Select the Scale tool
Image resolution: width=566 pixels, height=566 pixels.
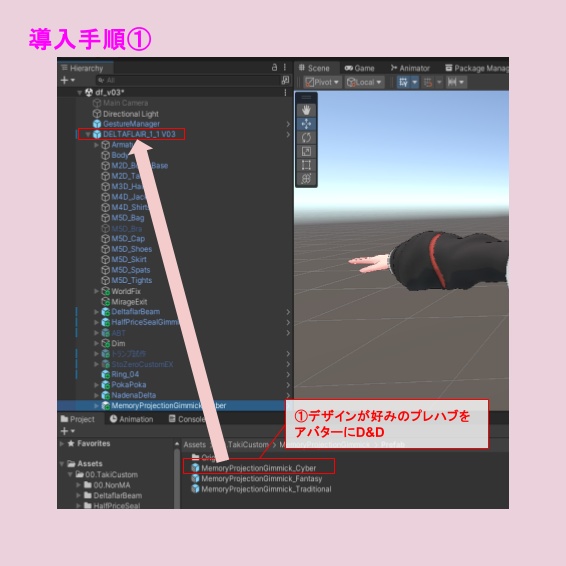click(x=306, y=151)
